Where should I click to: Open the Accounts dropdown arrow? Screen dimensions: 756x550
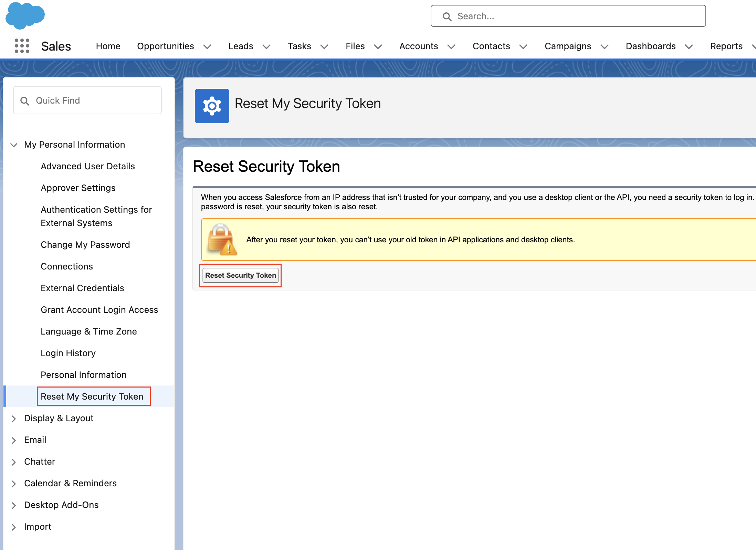(451, 47)
